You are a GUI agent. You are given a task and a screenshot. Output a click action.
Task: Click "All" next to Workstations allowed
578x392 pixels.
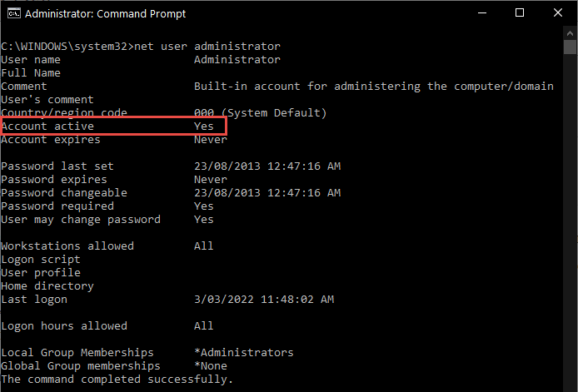(204, 246)
